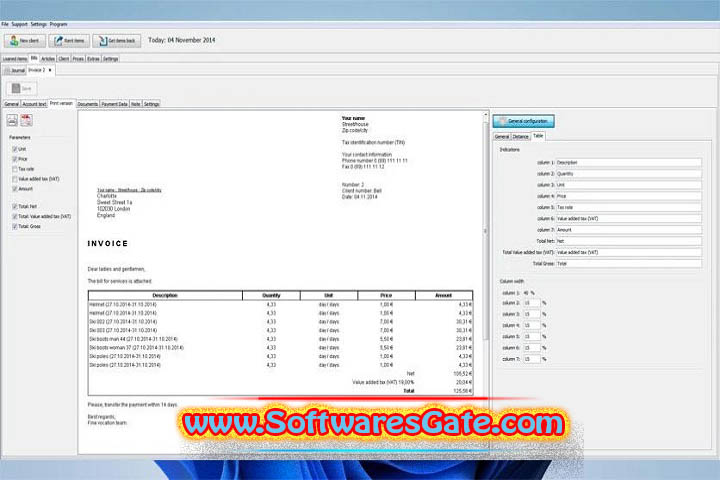Viewport: 720px width, 480px height.
Task: Open the Program menu
Action: [58, 24]
